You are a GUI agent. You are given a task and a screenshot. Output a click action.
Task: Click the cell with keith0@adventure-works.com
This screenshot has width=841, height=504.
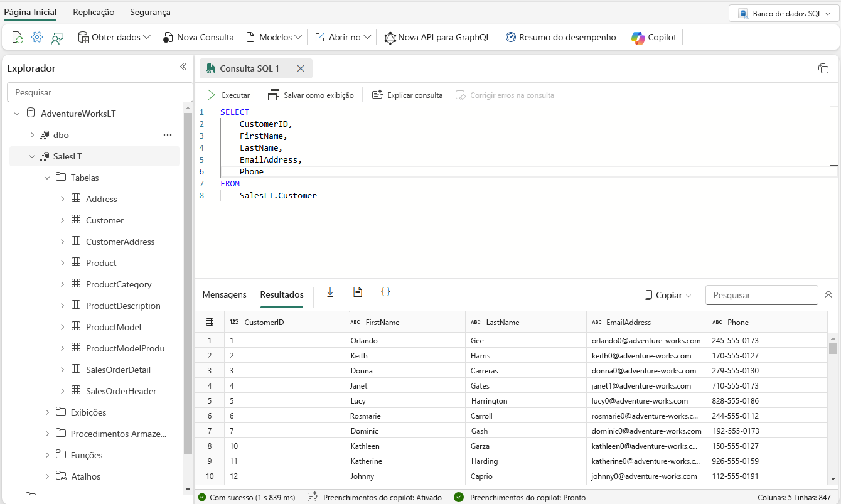coord(646,356)
